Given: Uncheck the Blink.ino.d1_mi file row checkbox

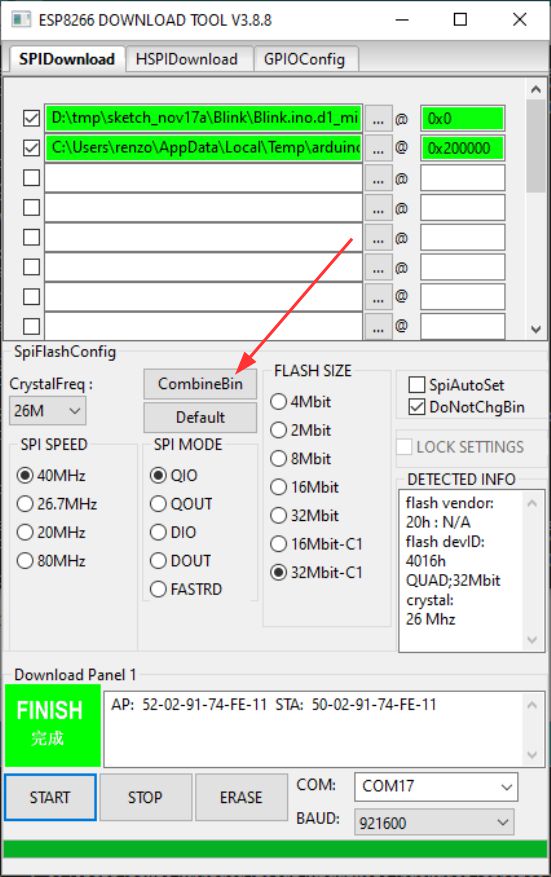Looking at the screenshot, I should [x=31, y=118].
